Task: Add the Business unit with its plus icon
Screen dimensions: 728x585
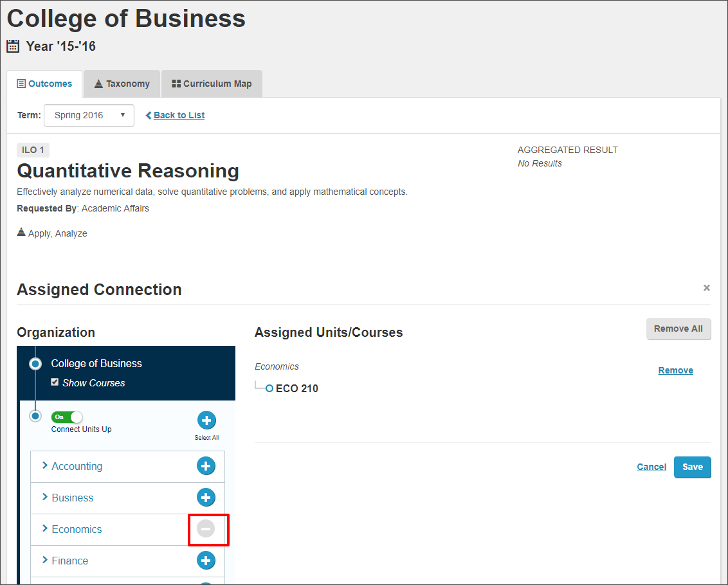Action: 206,498
